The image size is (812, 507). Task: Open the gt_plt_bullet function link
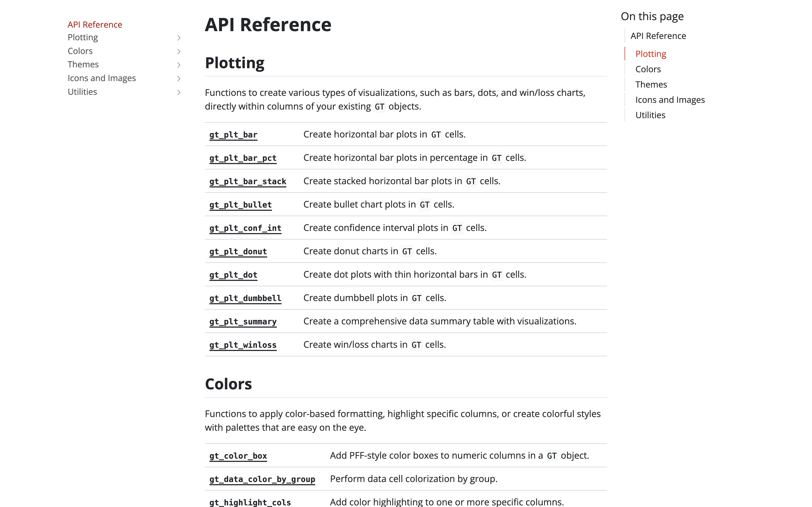click(240, 205)
